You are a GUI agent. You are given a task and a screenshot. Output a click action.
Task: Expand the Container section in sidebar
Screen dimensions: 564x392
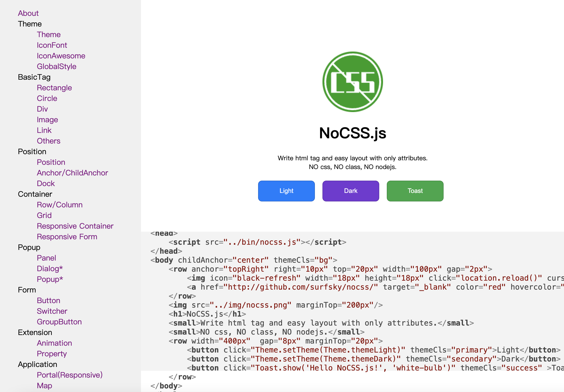click(x=34, y=195)
